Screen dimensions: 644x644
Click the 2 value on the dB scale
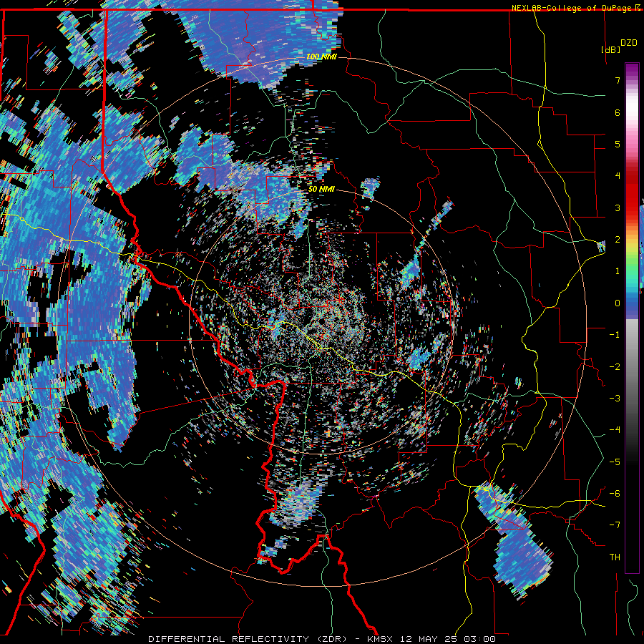[x=618, y=240]
